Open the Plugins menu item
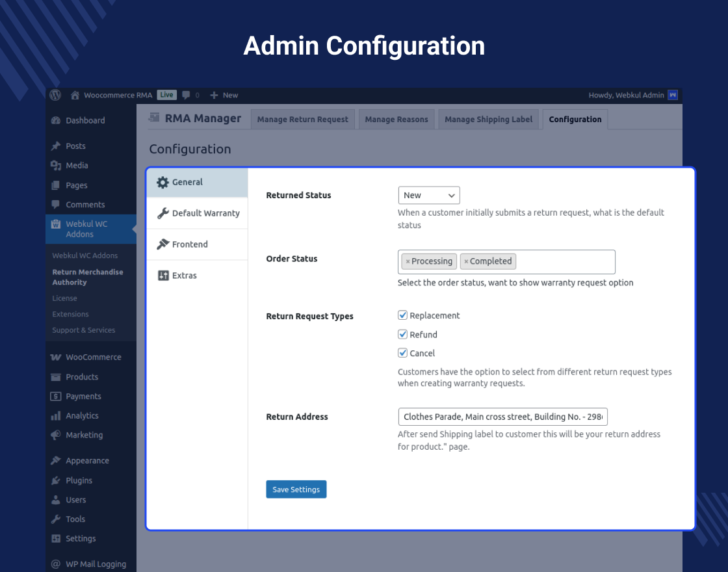The height and width of the screenshot is (572, 728). click(x=91, y=480)
